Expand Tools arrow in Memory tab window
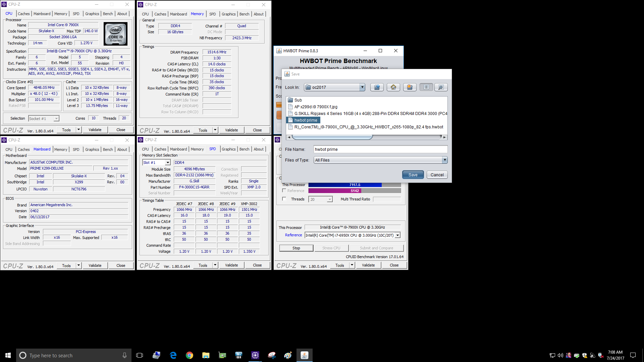The width and height of the screenshot is (644, 362). (215, 130)
